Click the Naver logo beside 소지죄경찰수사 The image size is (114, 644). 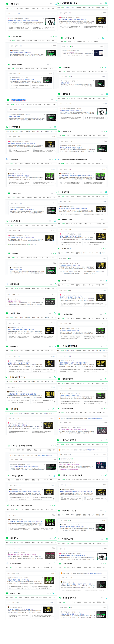click(59, 314)
